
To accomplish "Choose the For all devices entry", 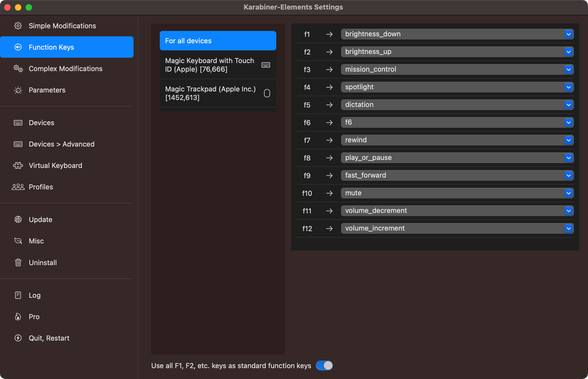I will (218, 41).
